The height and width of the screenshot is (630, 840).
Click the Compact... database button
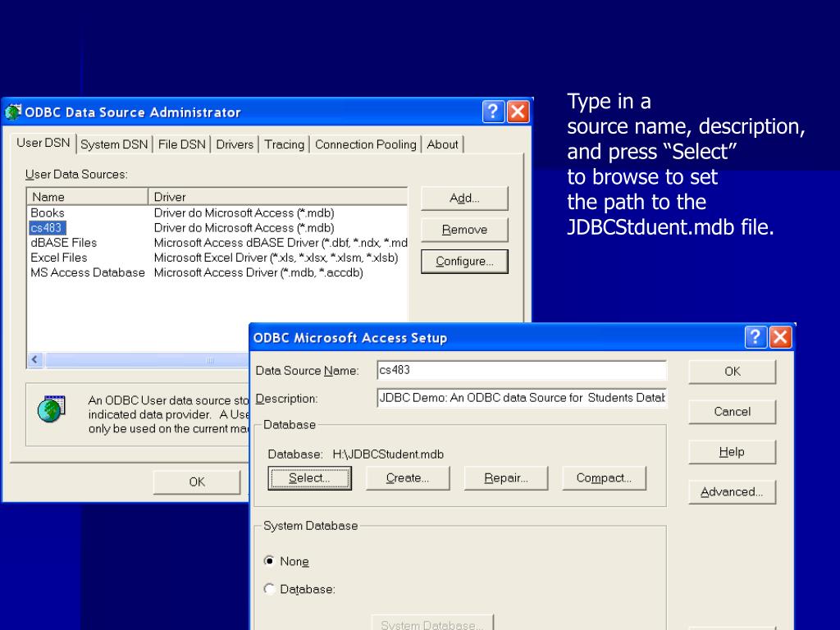(x=605, y=478)
